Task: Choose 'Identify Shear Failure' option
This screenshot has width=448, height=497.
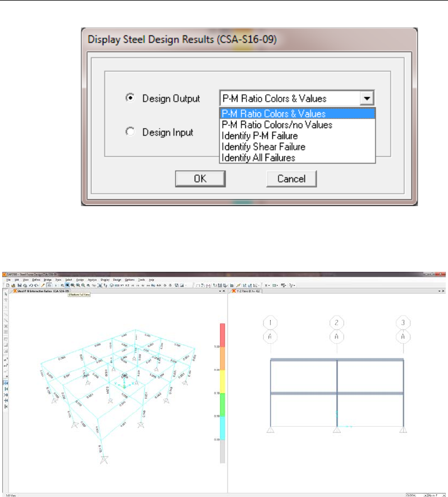Action: 297,147
